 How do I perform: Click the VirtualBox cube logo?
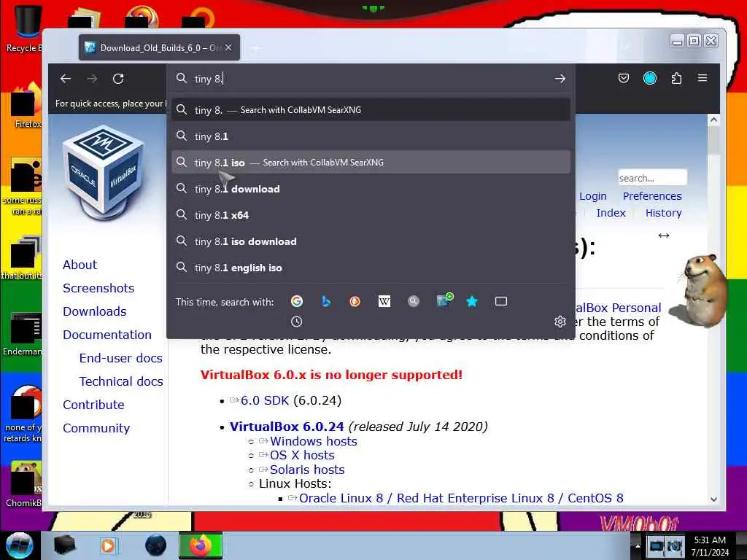103,172
